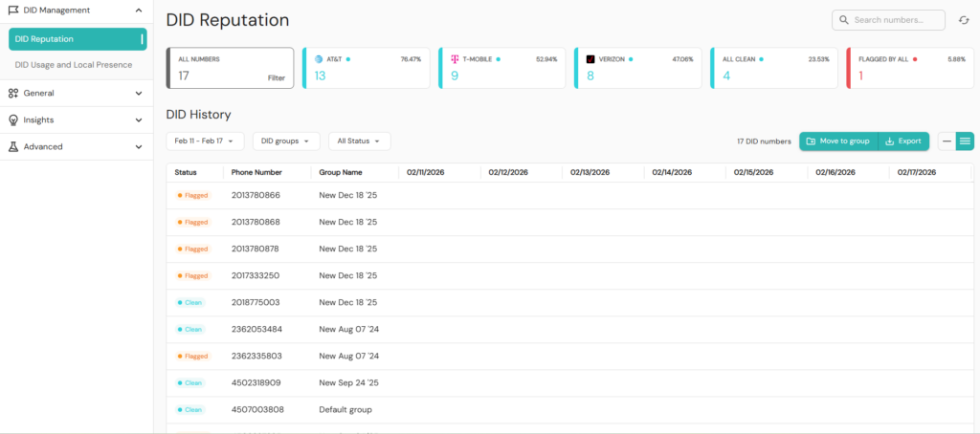Switch to the compact single-line row view
This screenshot has height=434, width=980.
(947, 141)
